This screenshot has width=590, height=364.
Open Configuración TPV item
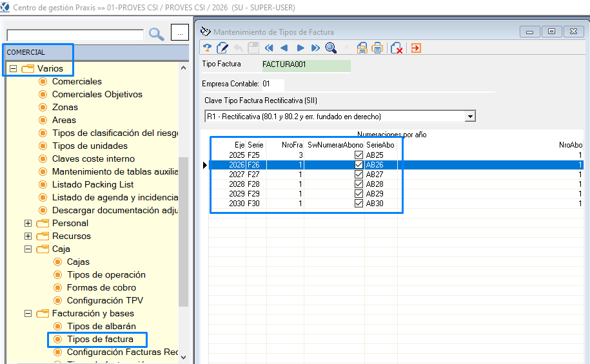105,300
